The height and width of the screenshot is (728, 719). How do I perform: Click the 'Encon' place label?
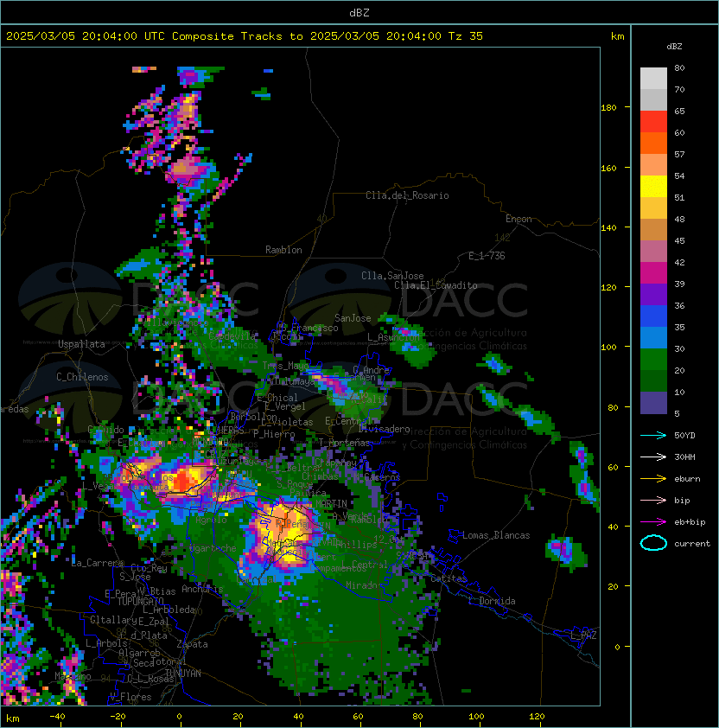519,219
